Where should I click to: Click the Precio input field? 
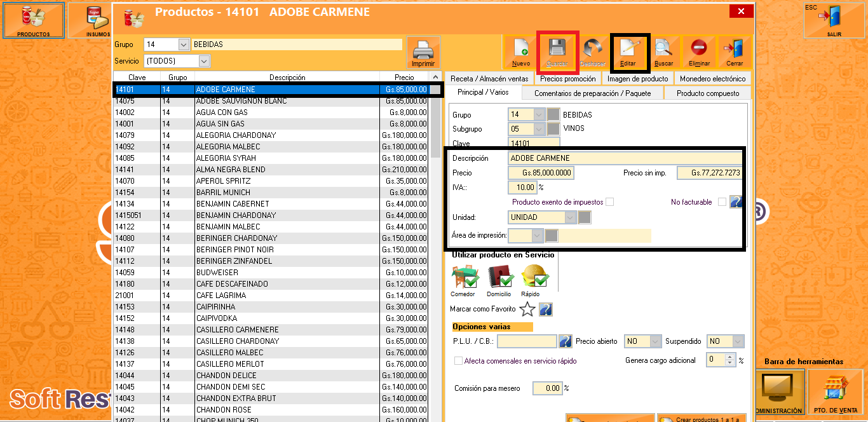[541, 173]
